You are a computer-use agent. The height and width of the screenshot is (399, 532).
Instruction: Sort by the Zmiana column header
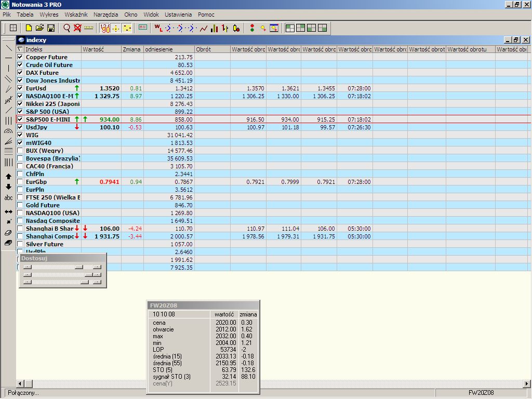(132, 49)
